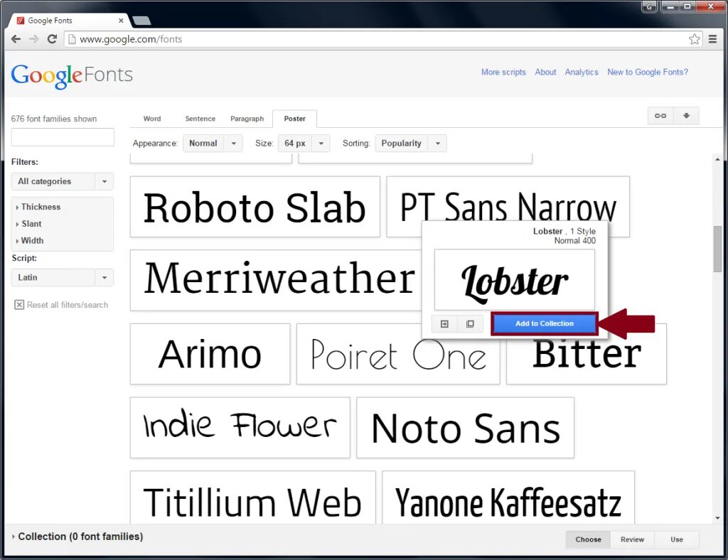Select the Noto Sans font card

pyautogui.click(x=465, y=427)
